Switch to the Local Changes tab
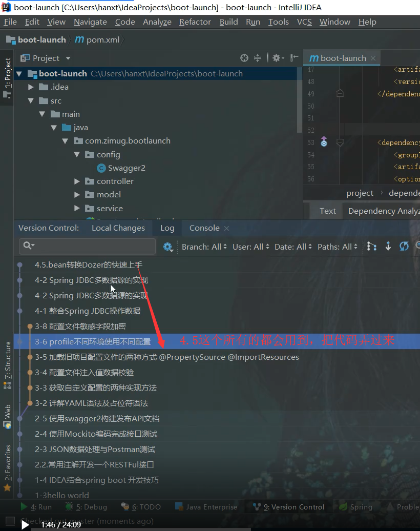This screenshot has width=420, height=531. coord(118,228)
